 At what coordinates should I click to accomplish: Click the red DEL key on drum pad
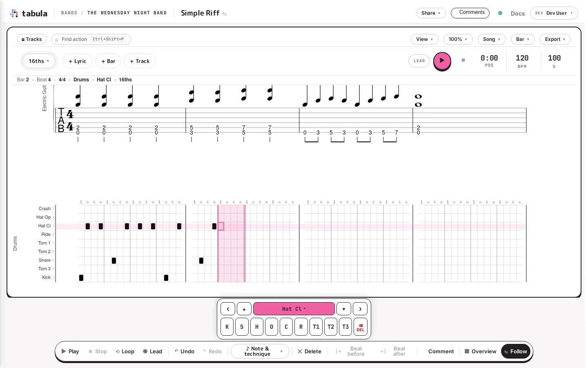point(361,327)
